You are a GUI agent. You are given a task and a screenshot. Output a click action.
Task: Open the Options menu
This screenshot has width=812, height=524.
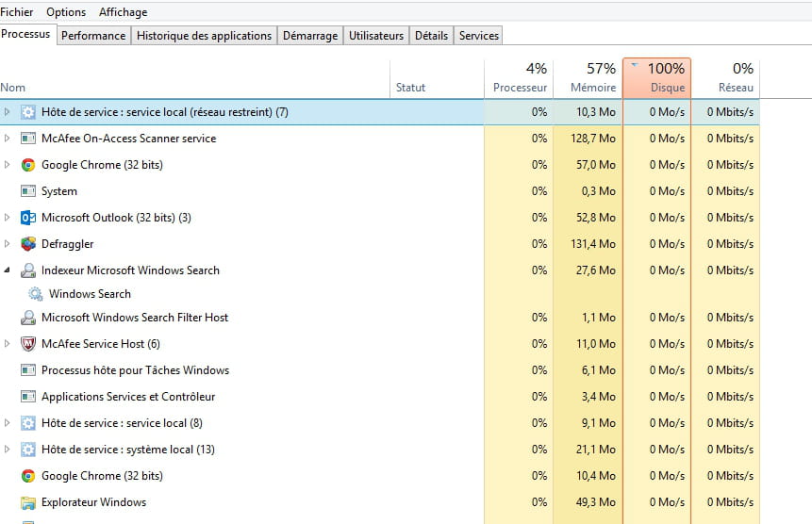click(x=66, y=12)
